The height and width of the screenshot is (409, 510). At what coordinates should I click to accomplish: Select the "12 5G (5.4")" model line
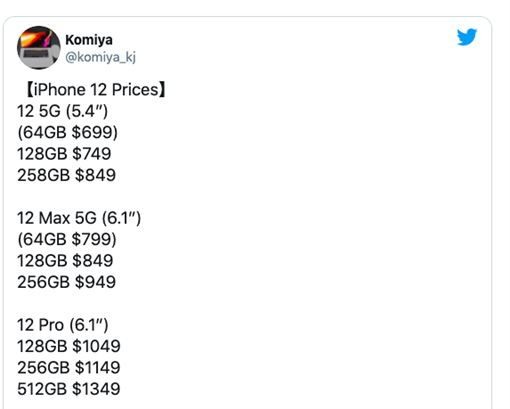point(63,111)
